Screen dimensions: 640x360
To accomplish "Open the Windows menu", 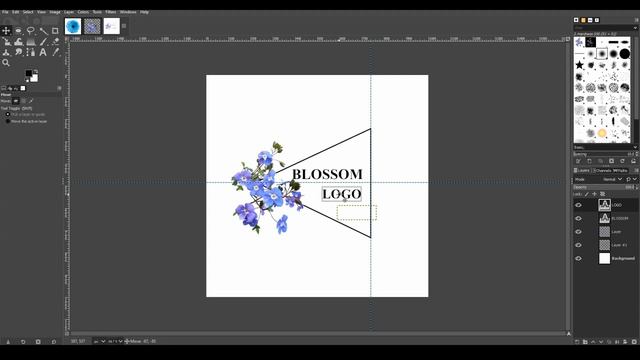I will (128, 12).
